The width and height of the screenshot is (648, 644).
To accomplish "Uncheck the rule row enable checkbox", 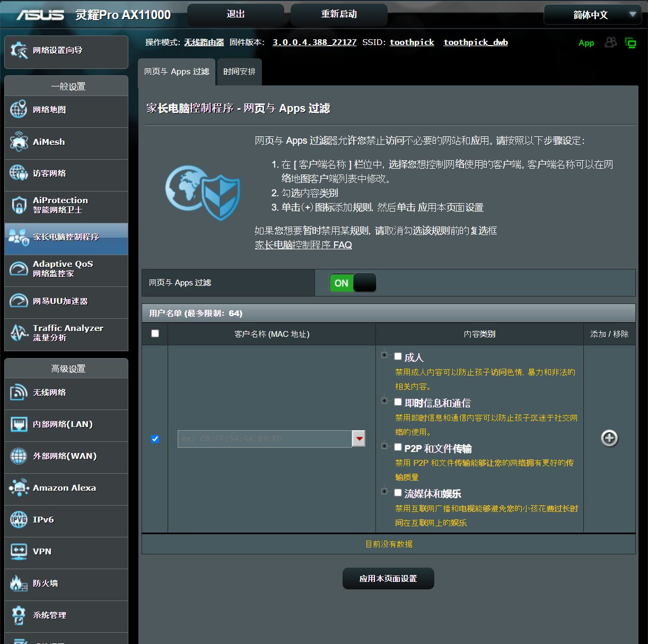I will (155, 439).
